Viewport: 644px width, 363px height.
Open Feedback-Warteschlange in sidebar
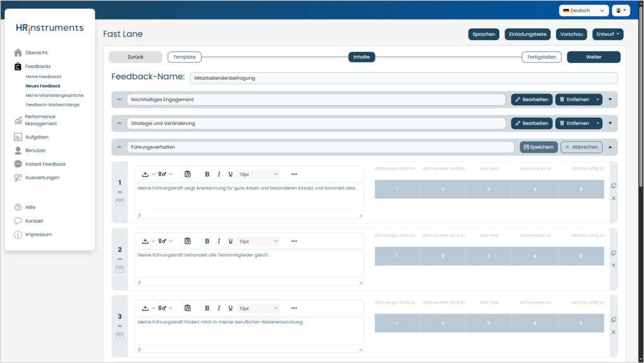click(x=52, y=104)
